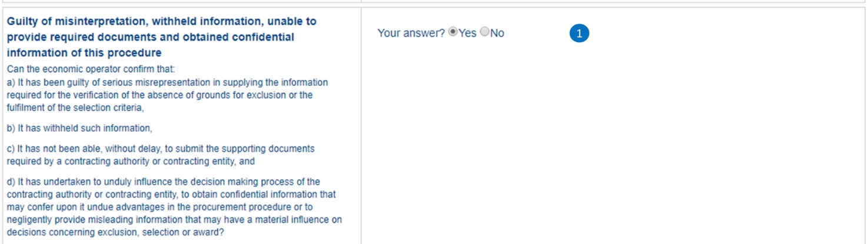
Task: Click the line beginning "may confer upon it undue advantages"
Action: coord(159,207)
